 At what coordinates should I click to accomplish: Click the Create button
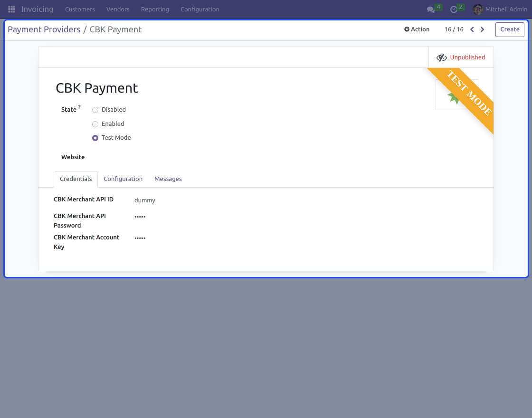[510, 29]
